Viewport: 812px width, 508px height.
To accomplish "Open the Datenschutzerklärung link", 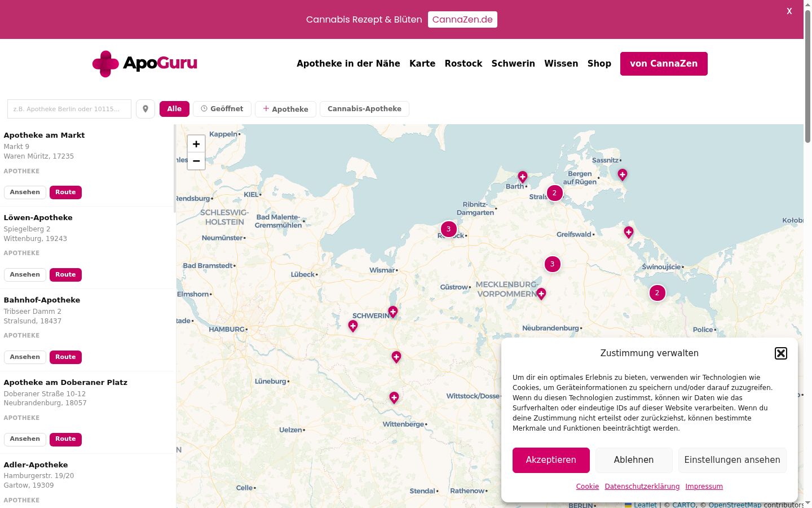I will [x=642, y=487].
